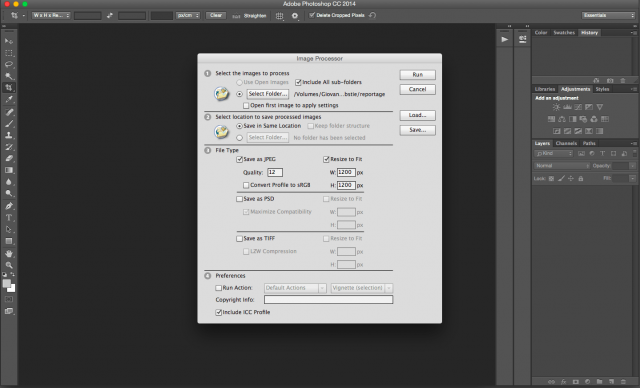
Task: Select the Path Selection tool
Action: pos(9,229)
